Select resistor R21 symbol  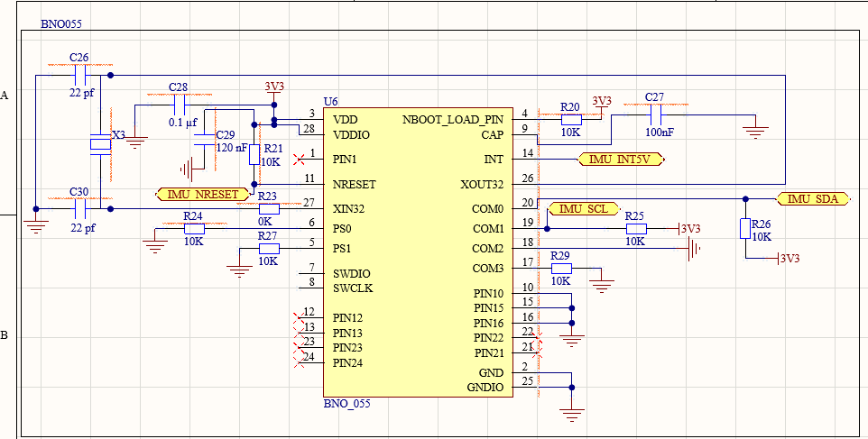pyautogui.click(x=254, y=154)
